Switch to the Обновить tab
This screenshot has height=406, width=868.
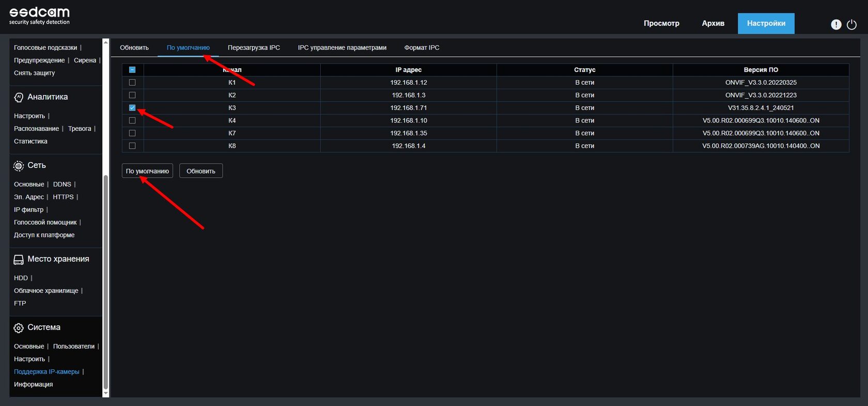pos(134,48)
